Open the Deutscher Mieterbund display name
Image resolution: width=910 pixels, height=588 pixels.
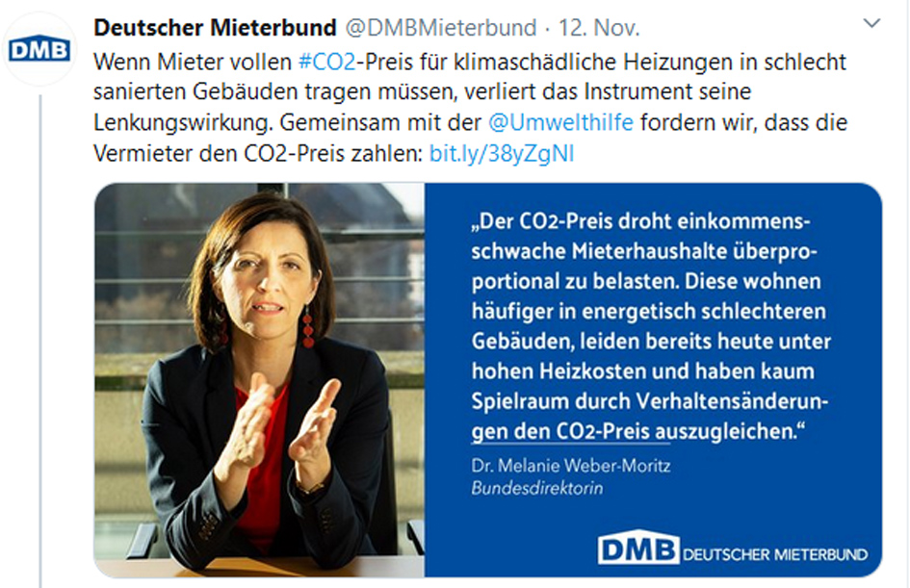point(215,27)
